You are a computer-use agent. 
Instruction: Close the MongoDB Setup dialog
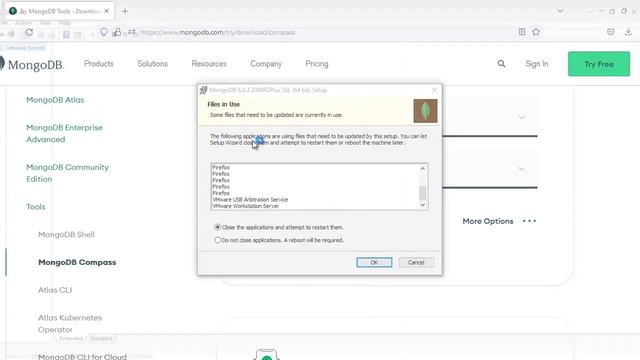coord(434,90)
